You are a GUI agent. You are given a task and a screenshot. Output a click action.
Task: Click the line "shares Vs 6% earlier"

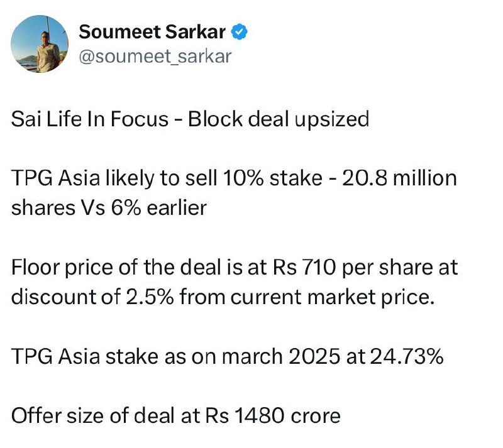(109, 208)
